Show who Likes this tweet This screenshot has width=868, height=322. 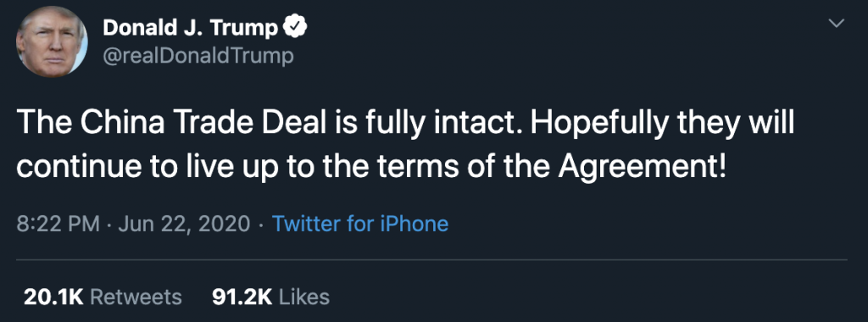(304, 297)
